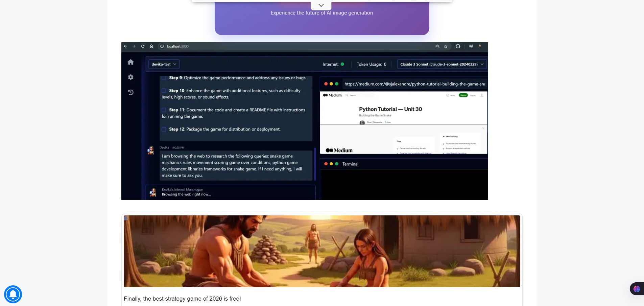
Task: Click the strategy game ad image
Action: pos(322,251)
